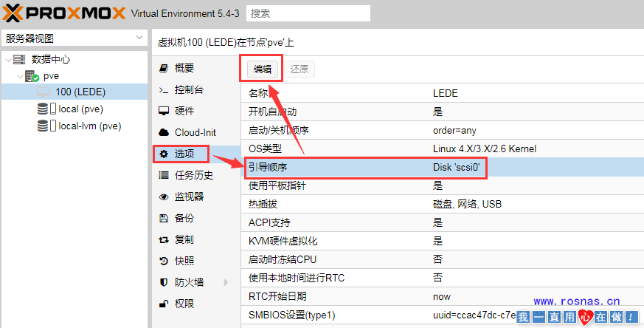
Task: Click the monitor icon beside 硬件
Action: point(164,111)
